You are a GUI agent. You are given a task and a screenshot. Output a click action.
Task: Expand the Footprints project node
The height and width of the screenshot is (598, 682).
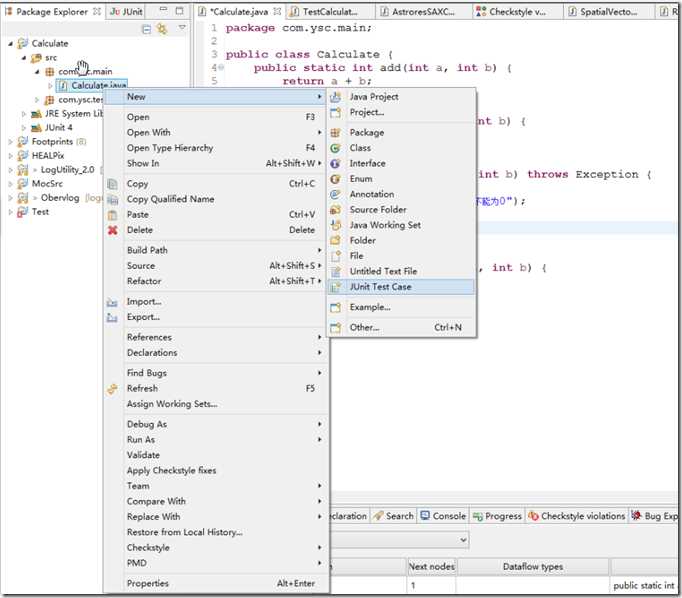(9, 142)
